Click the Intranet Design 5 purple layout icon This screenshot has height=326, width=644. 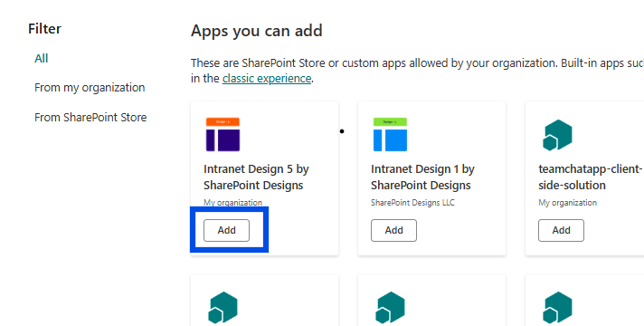(223, 134)
